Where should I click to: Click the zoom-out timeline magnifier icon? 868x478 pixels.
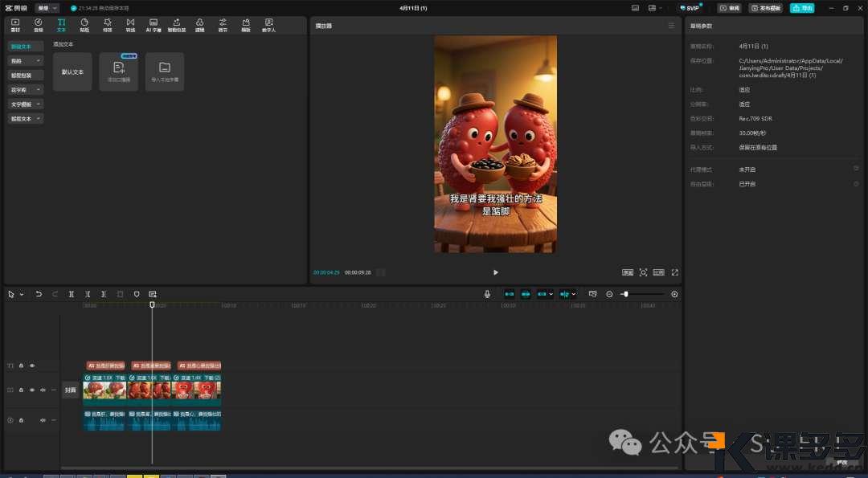point(609,295)
